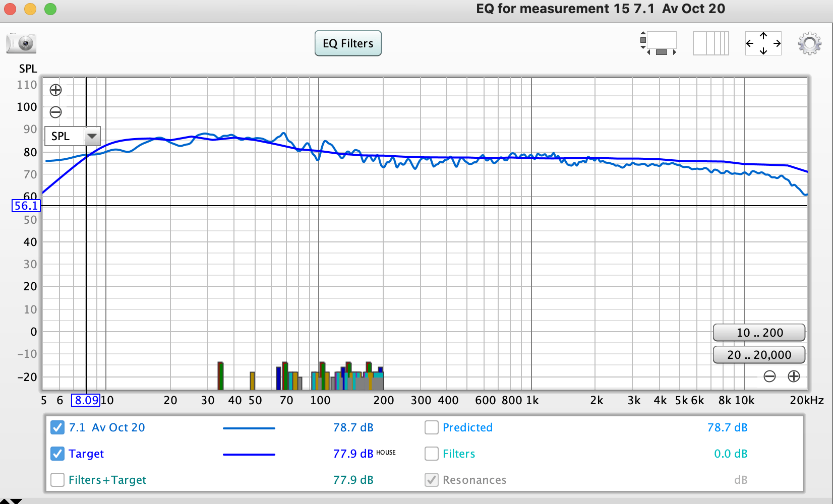
Task: Activate the graph limits arrows icon
Action: click(763, 43)
